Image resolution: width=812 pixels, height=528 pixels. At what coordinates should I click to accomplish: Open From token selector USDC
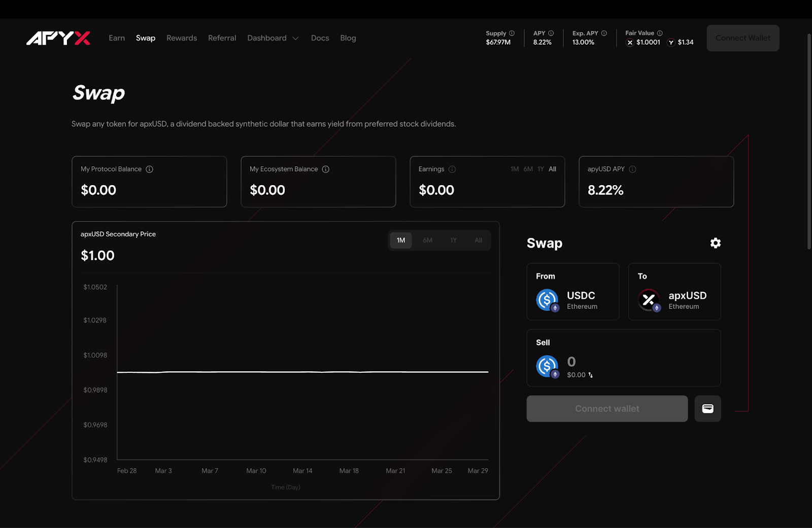pyautogui.click(x=573, y=292)
